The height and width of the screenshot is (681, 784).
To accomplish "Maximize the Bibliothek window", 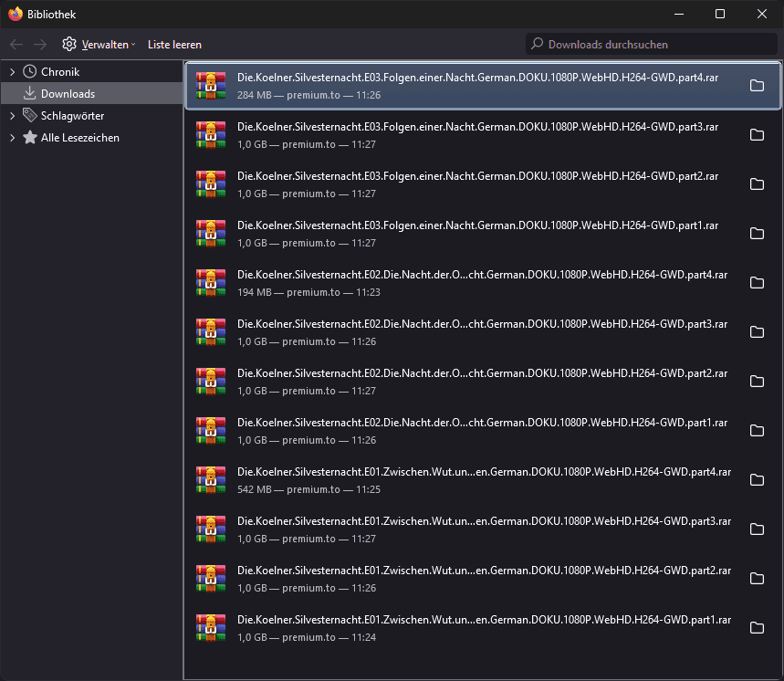I will (x=720, y=14).
